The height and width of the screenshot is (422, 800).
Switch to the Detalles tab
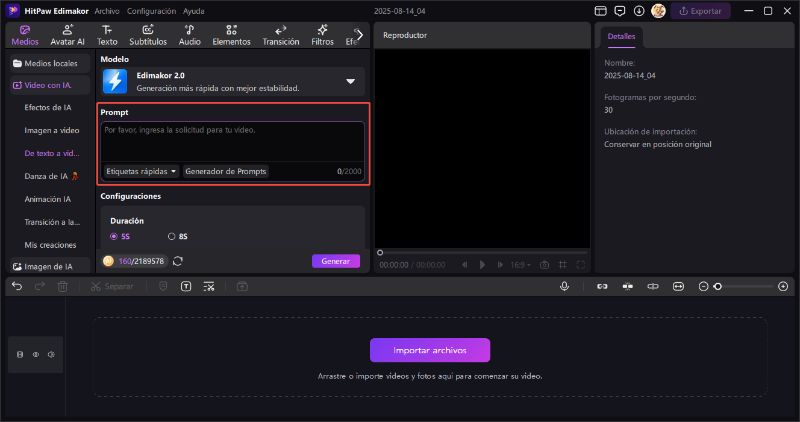coord(621,37)
